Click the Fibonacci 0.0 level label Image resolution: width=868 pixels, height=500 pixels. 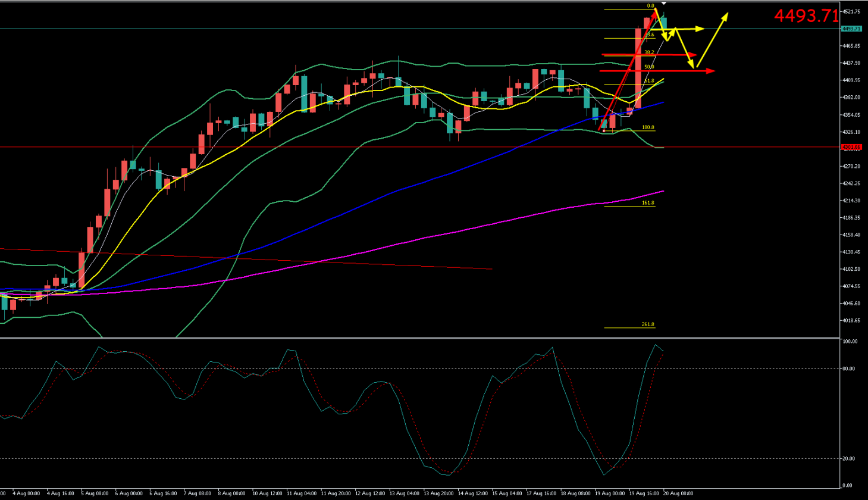tap(650, 6)
